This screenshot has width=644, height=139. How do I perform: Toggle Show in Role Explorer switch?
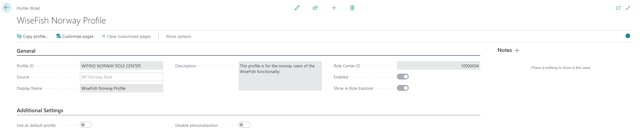point(403,88)
